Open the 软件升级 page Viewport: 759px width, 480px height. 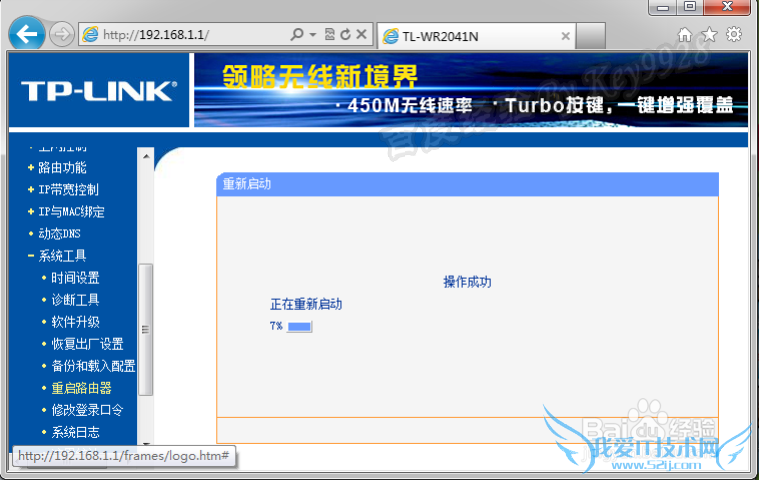[x=76, y=322]
